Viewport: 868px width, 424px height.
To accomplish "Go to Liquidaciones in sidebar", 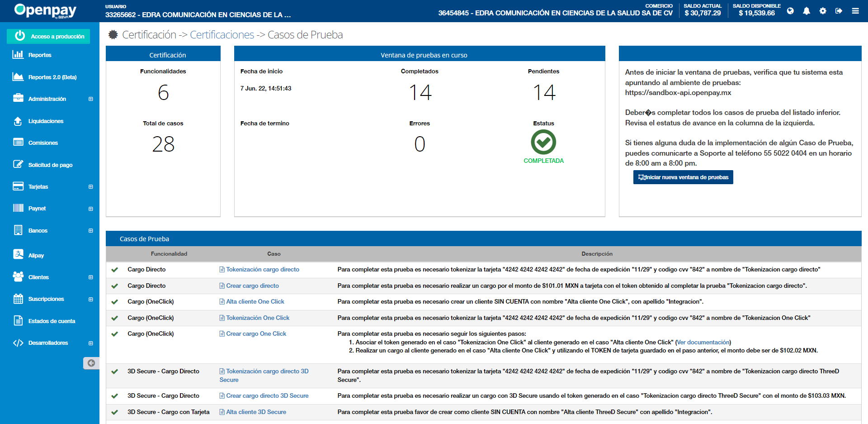I will click(46, 121).
